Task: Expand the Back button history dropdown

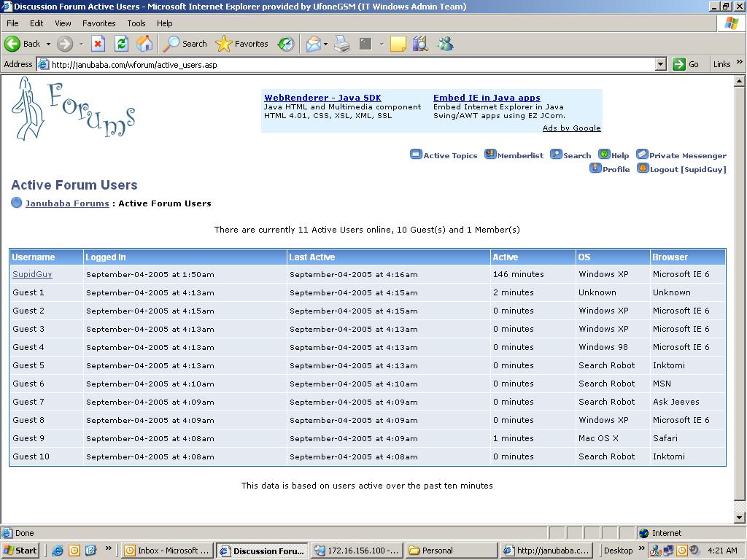Action: [x=48, y=44]
